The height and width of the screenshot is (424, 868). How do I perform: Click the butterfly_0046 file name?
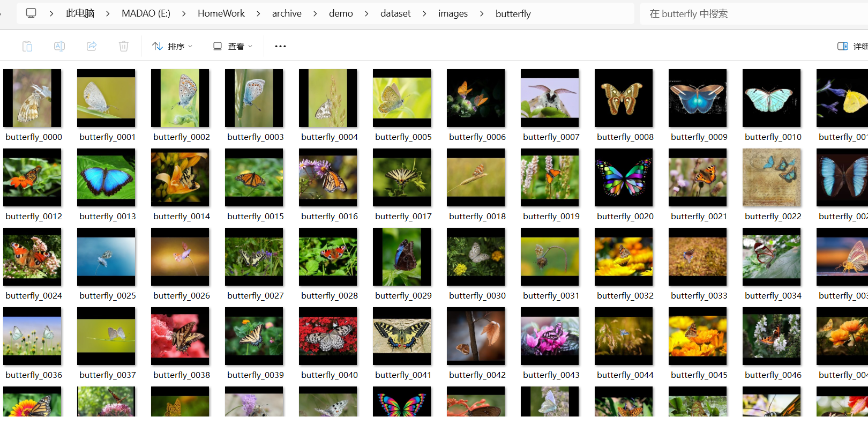point(773,375)
